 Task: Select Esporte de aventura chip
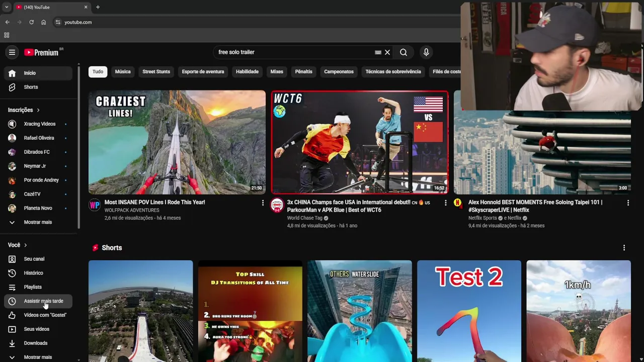(203, 71)
